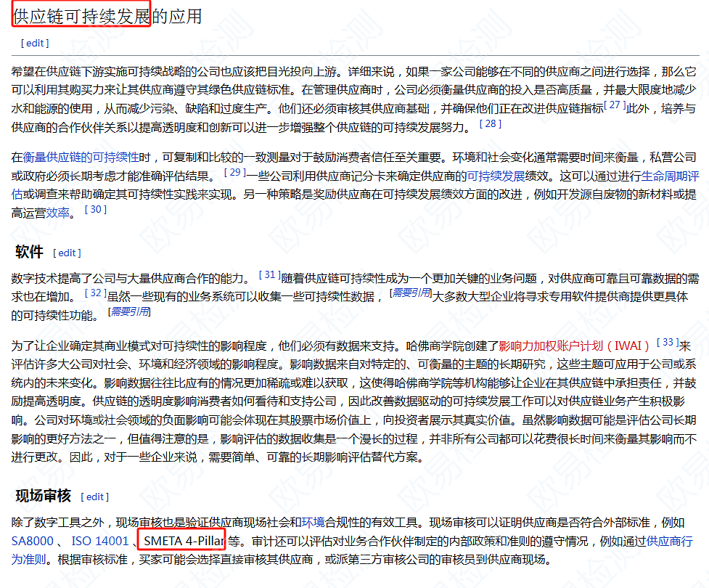Open the red 影响力加权账户计划 (IWAI) link

coord(573,346)
